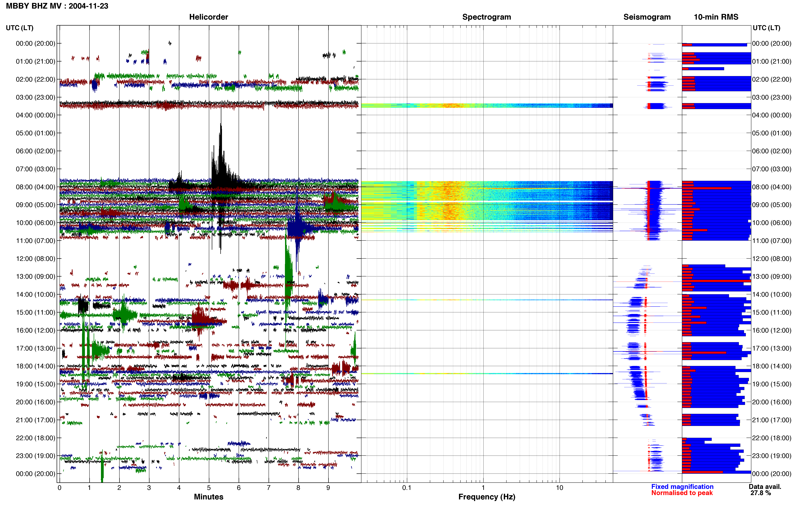The image size is (812, 508).
Task: Click left time label '09:00 (05:00)'
Action: 36,205
